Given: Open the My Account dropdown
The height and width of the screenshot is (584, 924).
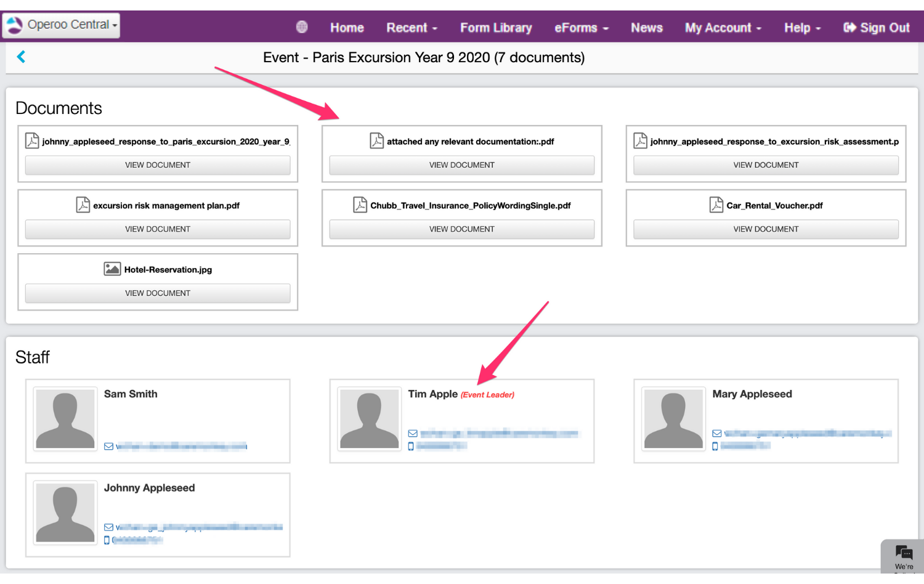Looking at the screenshot, I should click(x=723, y=28).
